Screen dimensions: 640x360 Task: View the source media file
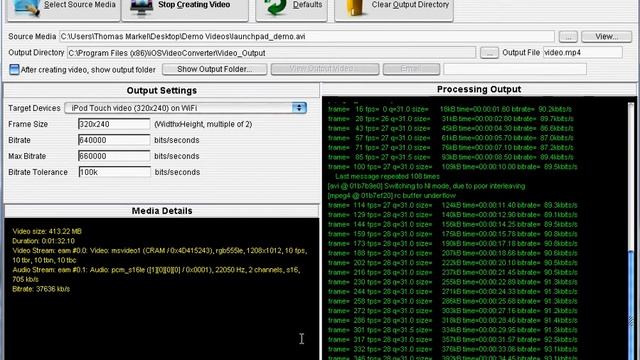607,37
